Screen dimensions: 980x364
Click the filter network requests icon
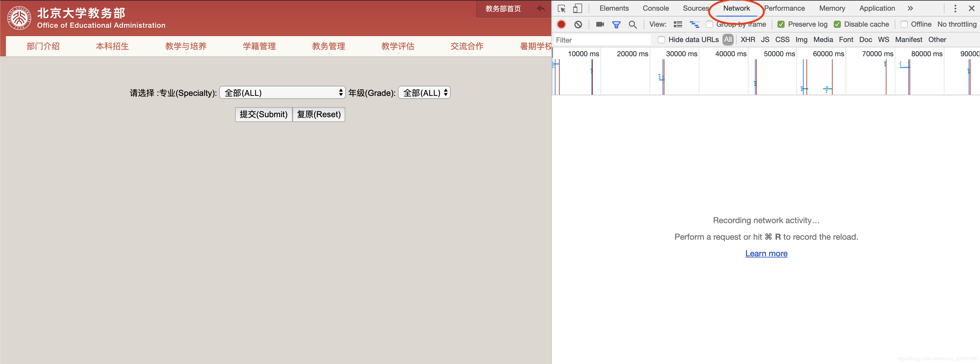[x=615, y=24]
